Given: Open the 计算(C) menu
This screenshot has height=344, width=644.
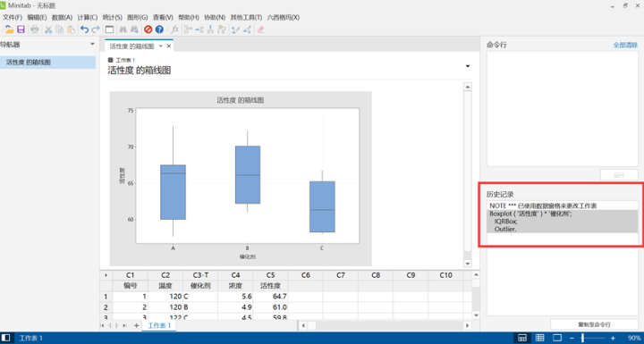Looking at the screenshot, I should click(88, 17).
